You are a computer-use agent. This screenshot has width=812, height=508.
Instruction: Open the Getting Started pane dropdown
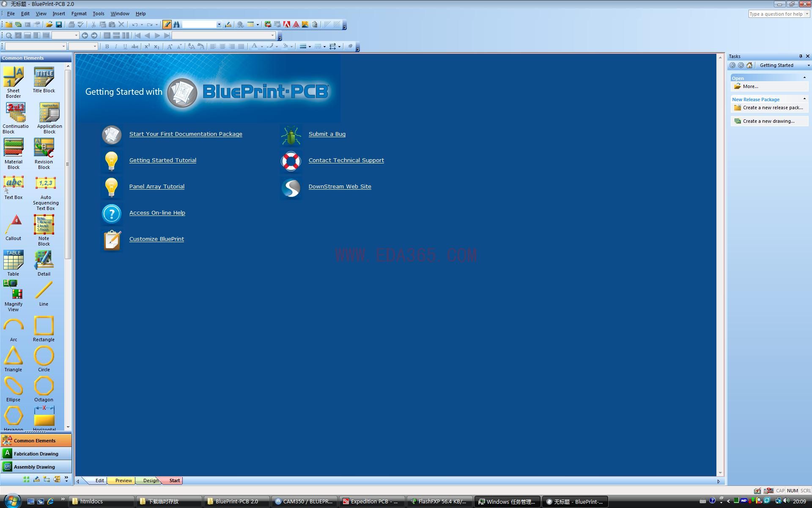pos(808,65)
